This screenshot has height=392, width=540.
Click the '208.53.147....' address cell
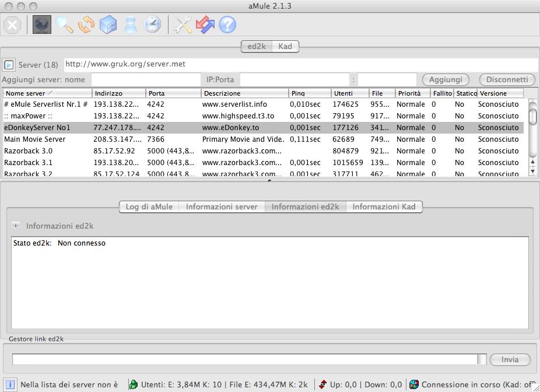point(117,139)
